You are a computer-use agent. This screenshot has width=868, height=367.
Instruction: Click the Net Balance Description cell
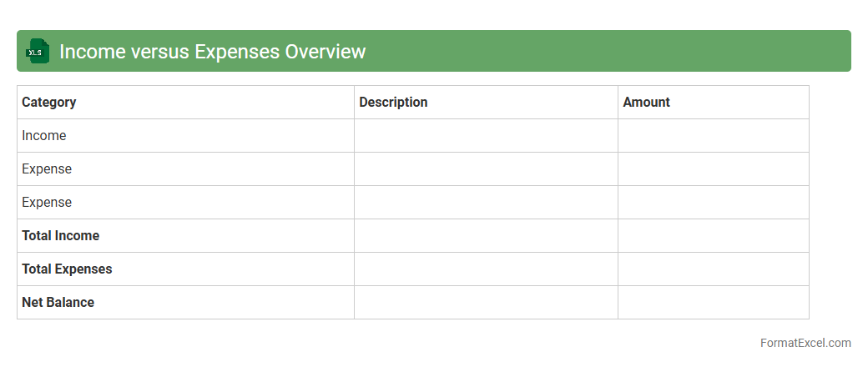pyautogui.click(x=486, y=302)
